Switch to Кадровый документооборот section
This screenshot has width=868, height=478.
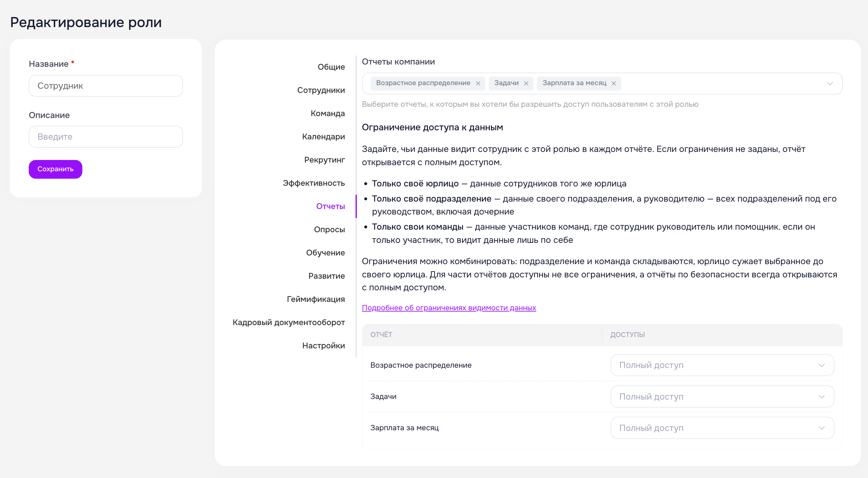pos(288,323)
